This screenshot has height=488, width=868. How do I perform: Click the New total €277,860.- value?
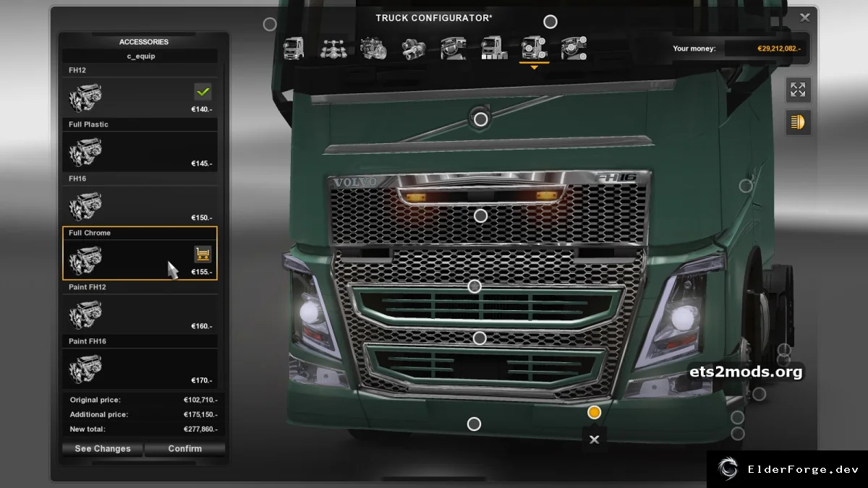(x=200, y=429)
